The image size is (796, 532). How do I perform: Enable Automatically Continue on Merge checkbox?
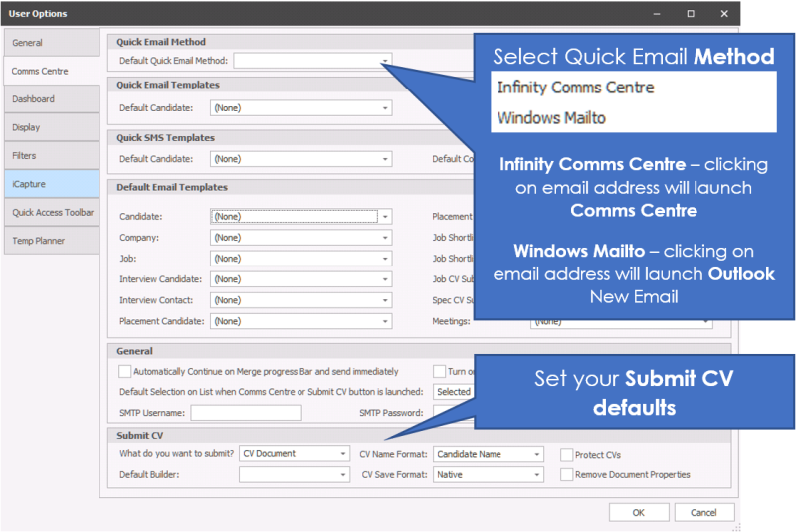[x=124, y=371]
